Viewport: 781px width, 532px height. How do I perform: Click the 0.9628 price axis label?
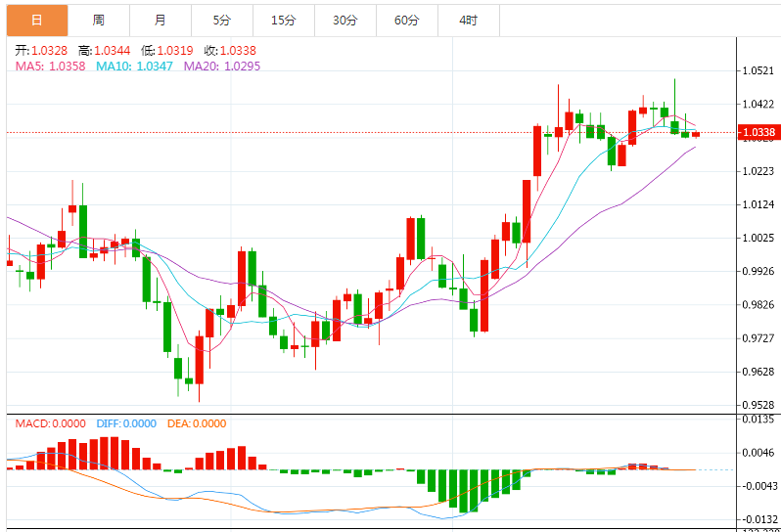(x=758, y=372)
